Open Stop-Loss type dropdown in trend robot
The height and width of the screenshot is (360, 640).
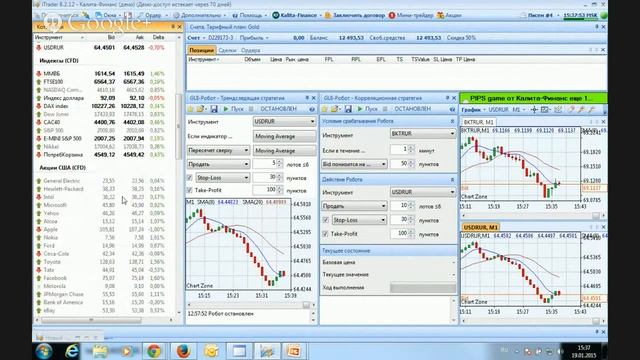pyautogui.click(x=222, y=178)
